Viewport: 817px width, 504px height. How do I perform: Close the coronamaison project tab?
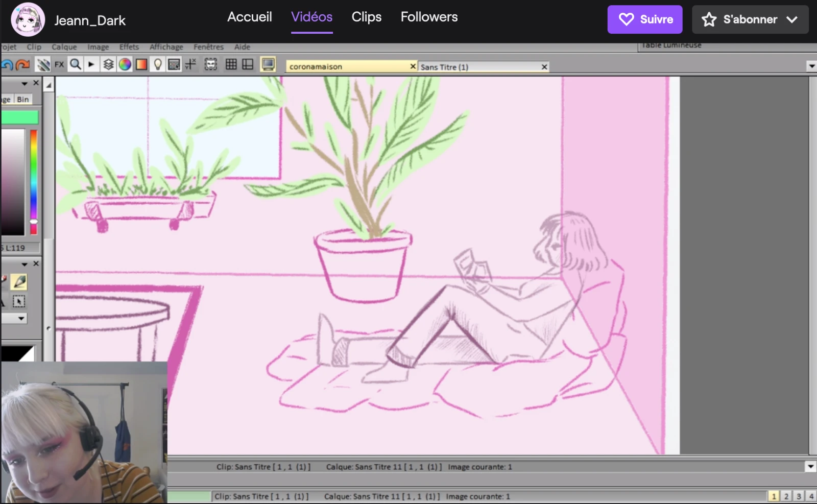413,66
